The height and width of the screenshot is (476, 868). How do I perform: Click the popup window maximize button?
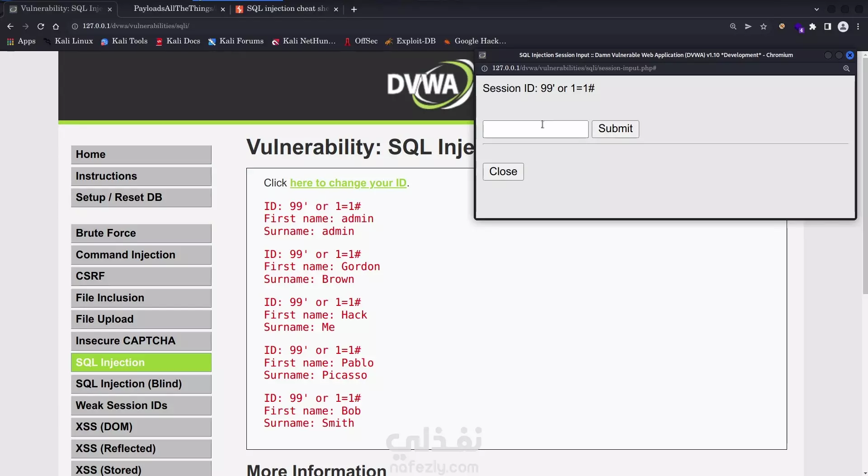839,55
